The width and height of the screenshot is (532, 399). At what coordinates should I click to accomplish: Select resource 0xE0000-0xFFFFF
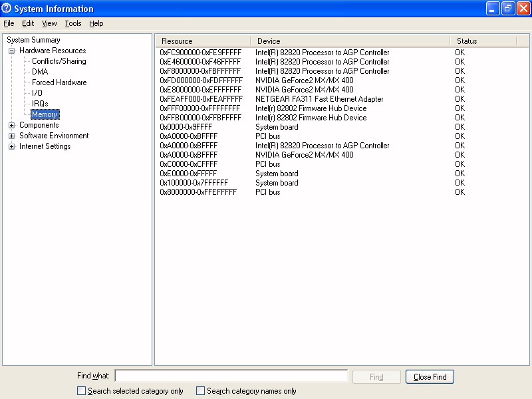tap(188, 174)
